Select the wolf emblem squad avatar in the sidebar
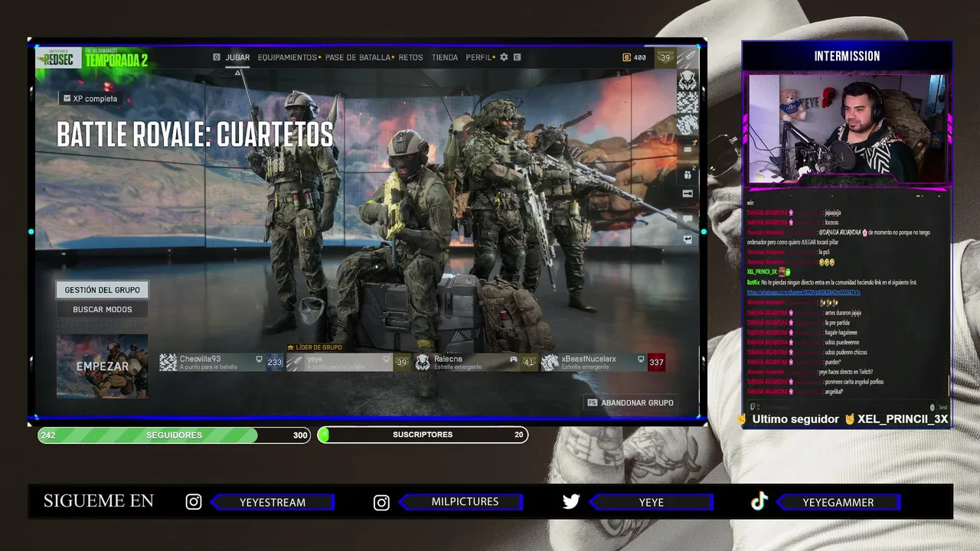This screenshot has height=551, width=980. pyautogui.click(x=688, y=80)
